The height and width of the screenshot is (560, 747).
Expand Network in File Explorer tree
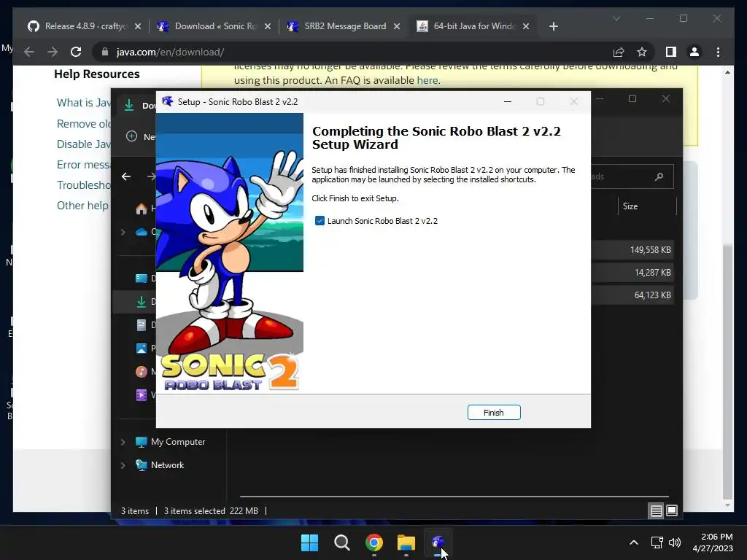click(123, 465)
